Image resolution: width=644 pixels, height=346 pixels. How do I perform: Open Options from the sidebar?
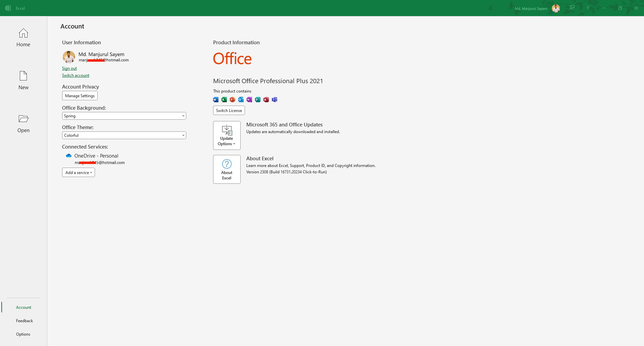point(23,334)
